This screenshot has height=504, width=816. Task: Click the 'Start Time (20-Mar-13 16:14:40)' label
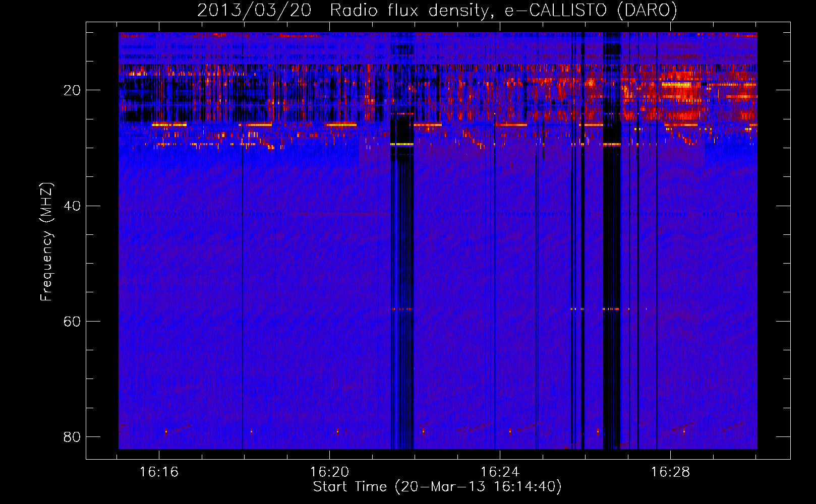point(437,487)
